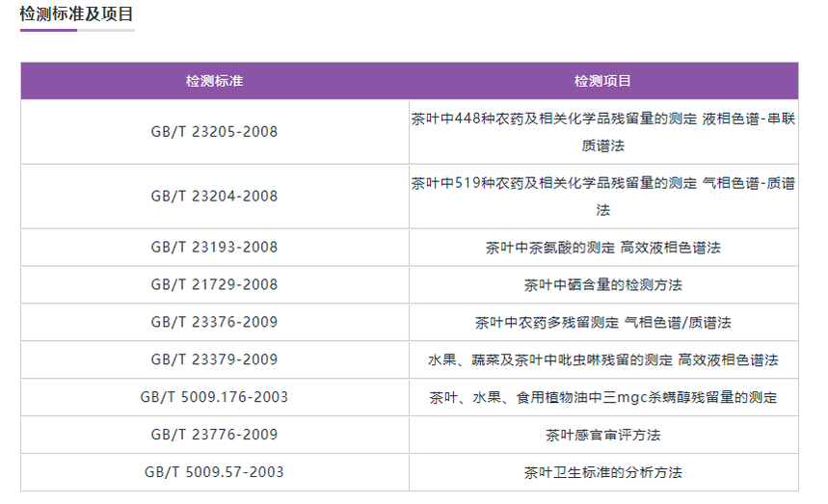
Task: Select the 茶叶感官审评方法 item
Action: (603, 435)
